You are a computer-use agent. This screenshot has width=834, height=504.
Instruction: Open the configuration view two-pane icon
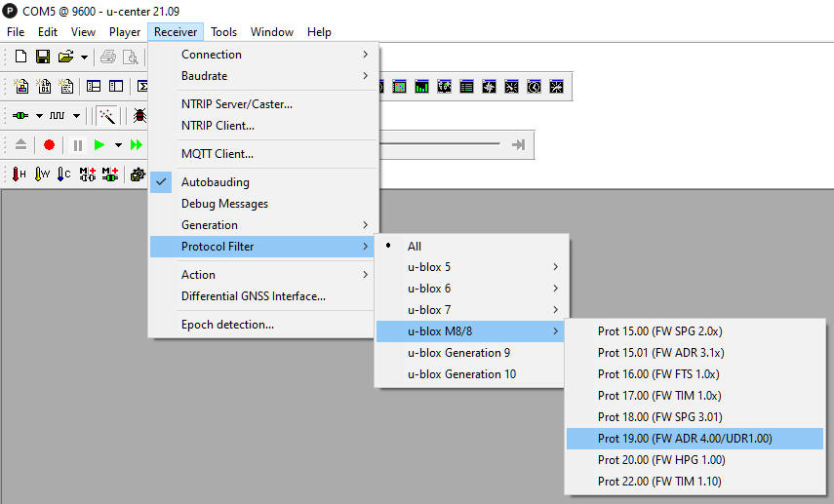click(116, 86)
